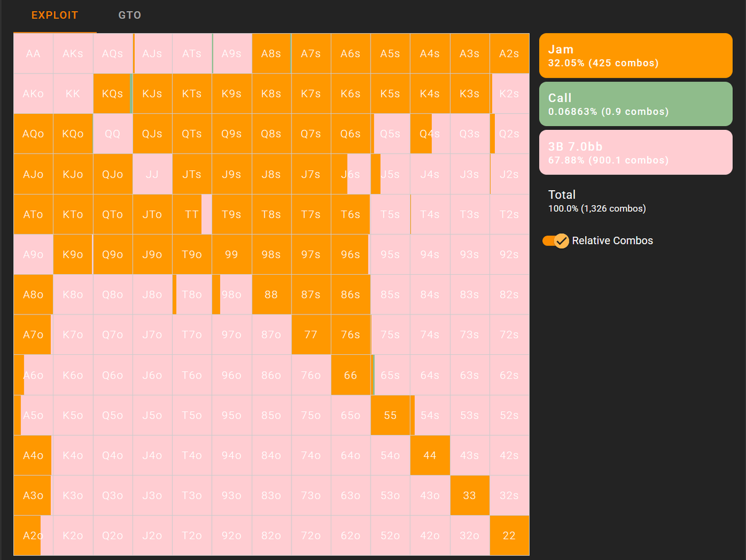Click the A9s hand cell

click(231, 53)
